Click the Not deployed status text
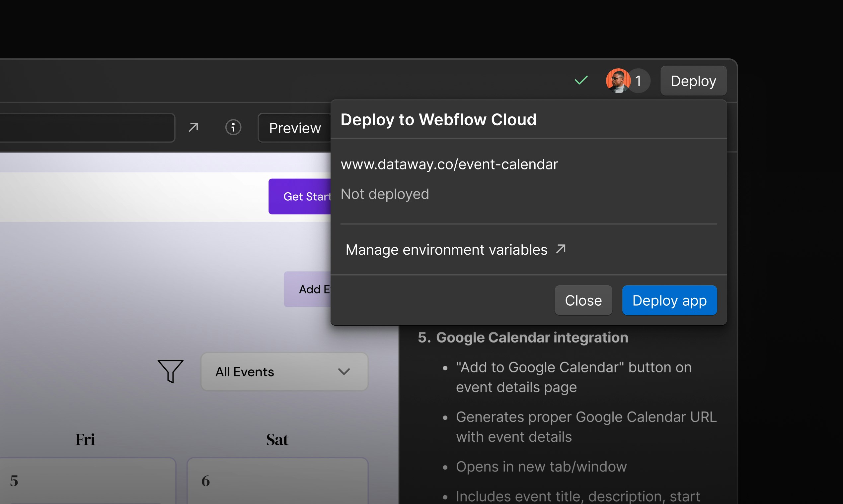Image resolution: width=843 pixels, height=504 pixels. click(x=384, y=194)
